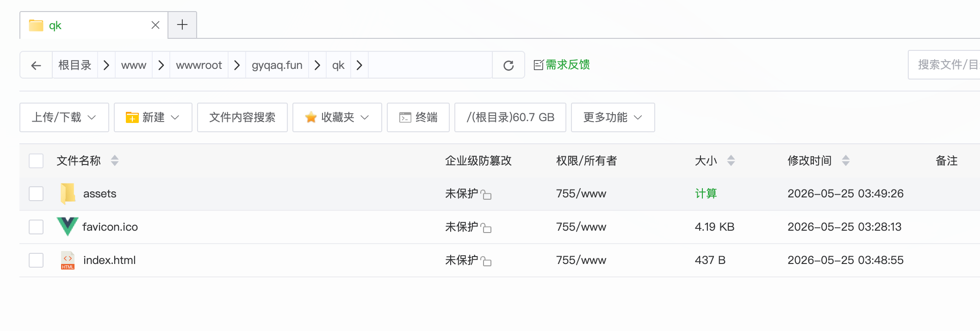The width and height of the screenshot is (980, 331).
Task: Select the index.html row checkbox
Action: (36, 260)
